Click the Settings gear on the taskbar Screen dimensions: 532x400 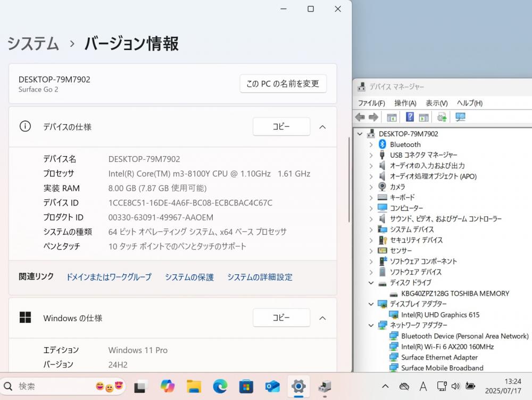point(298,386)
